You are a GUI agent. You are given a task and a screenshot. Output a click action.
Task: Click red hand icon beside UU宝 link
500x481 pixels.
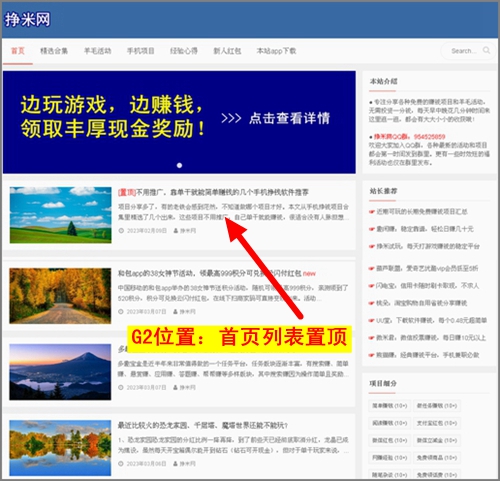pyautogui.click(x=372, y=321)
